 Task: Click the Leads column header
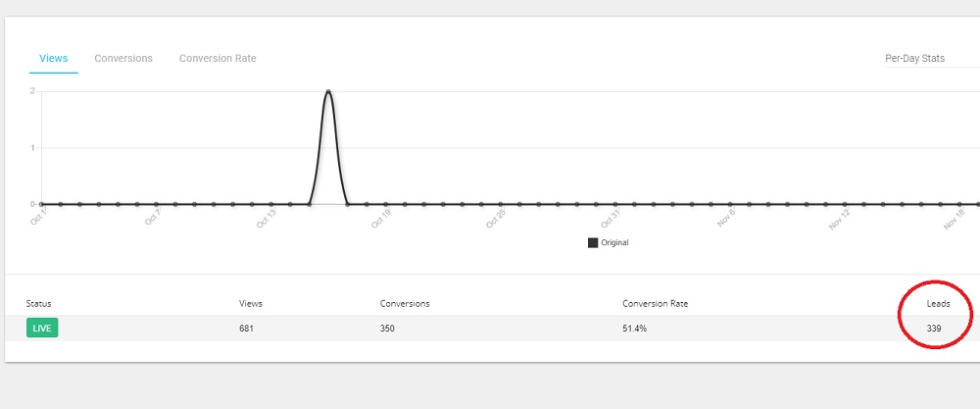pyautogui.click(x=938, y=304)
